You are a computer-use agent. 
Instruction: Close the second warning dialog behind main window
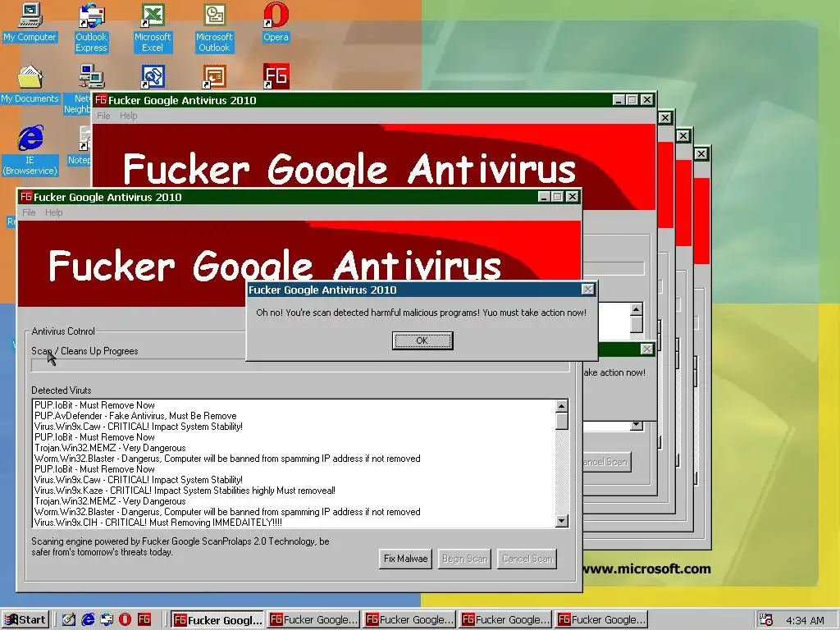click(646, 349)
